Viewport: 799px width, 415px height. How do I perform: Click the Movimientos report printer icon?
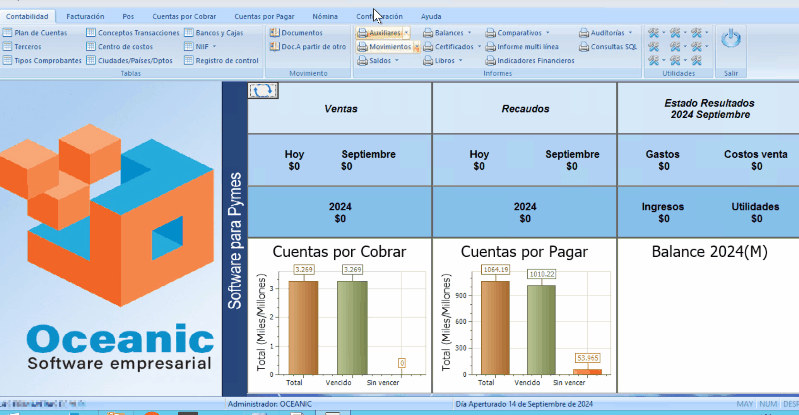pyautogui.click(x=362, y=47)
